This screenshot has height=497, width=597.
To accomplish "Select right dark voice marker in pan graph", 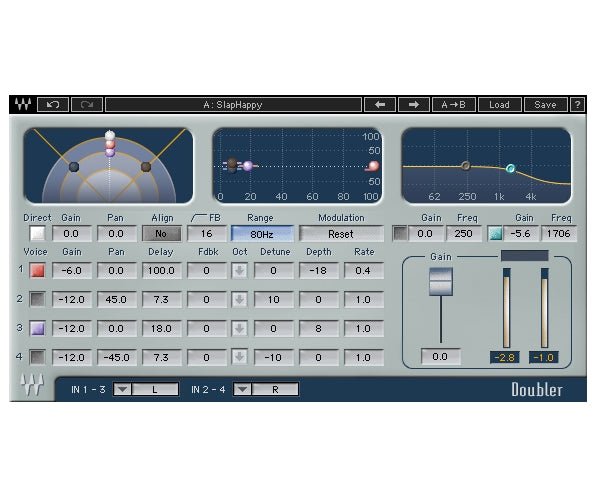I will click(x=146, y=167).
